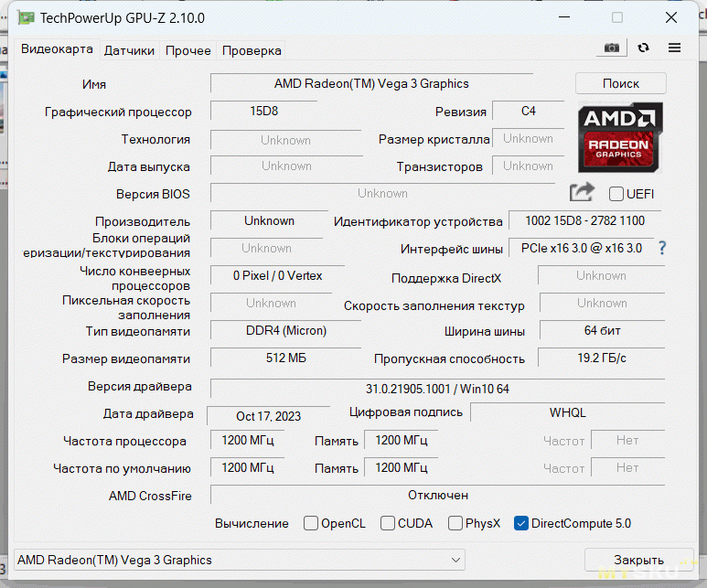Click the Отключен CrossFire field
Screen dimensions: 707x588
pyautogui.click(x=437, y=495)
